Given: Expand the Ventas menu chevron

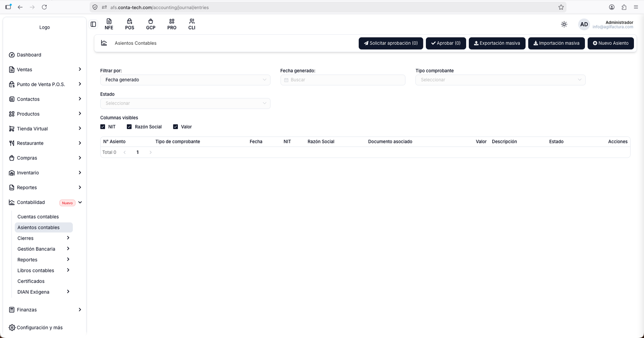Looking at the screenshot, I should tap(80, 69).
